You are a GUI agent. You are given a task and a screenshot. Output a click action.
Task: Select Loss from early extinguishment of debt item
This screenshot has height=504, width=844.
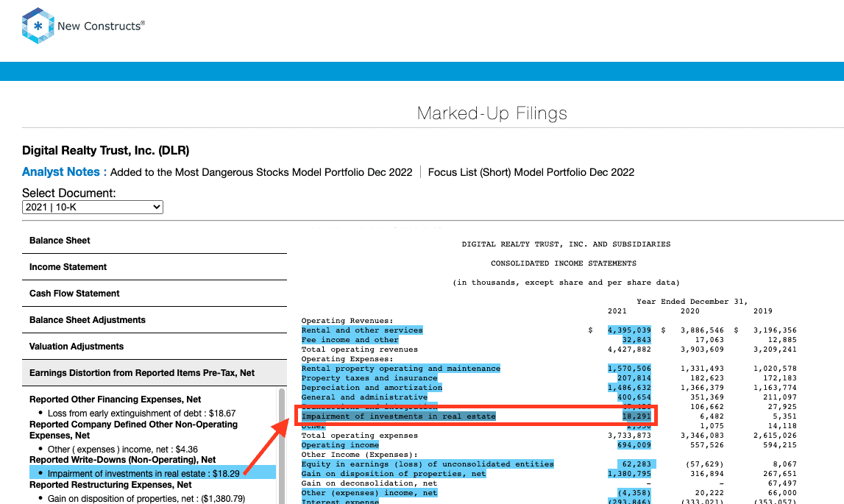[141, 414]
